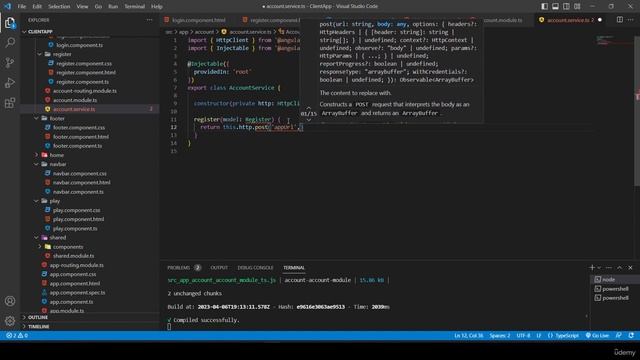
Task: Click the feedback icon in status bar
Action: (619, 336)
